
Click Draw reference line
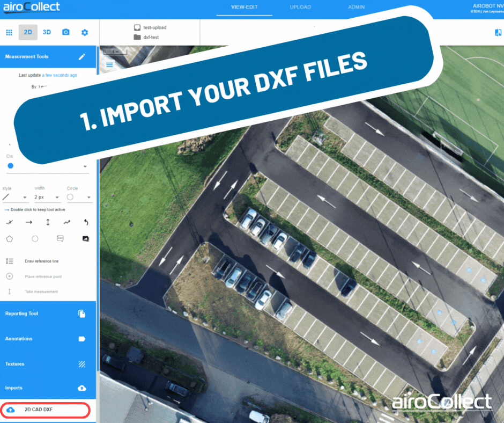point(41,261)
